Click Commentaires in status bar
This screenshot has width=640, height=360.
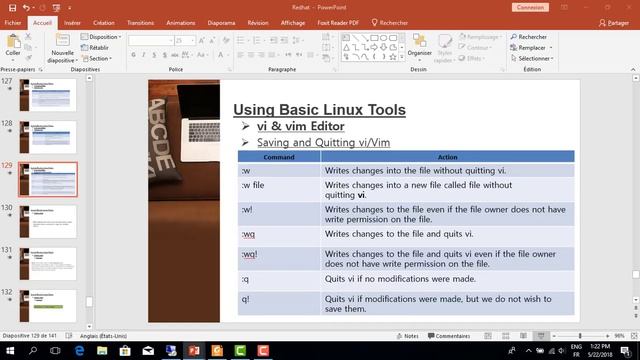[x=449, y=336]
